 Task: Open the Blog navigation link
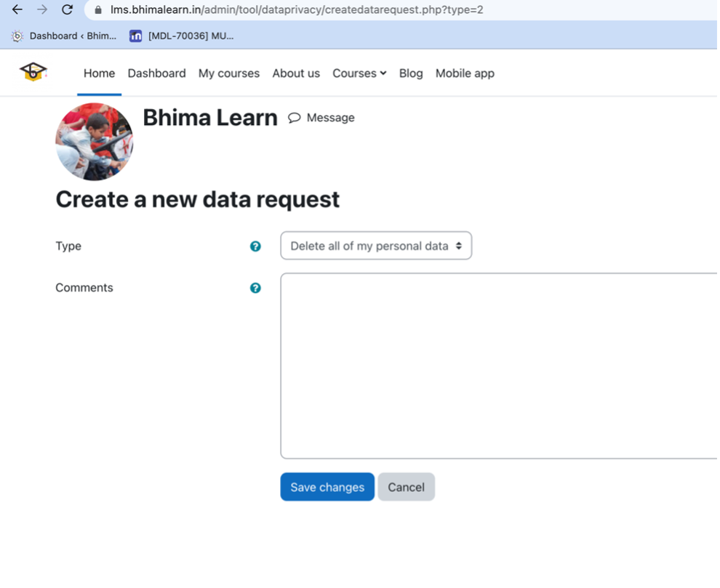pyautogui.click(x=410, y=73)
